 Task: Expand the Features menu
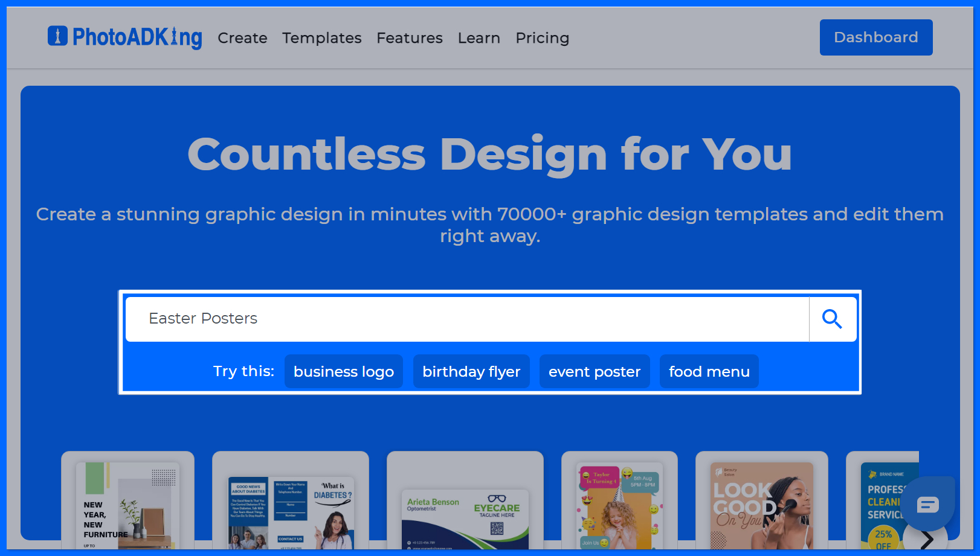410,38
